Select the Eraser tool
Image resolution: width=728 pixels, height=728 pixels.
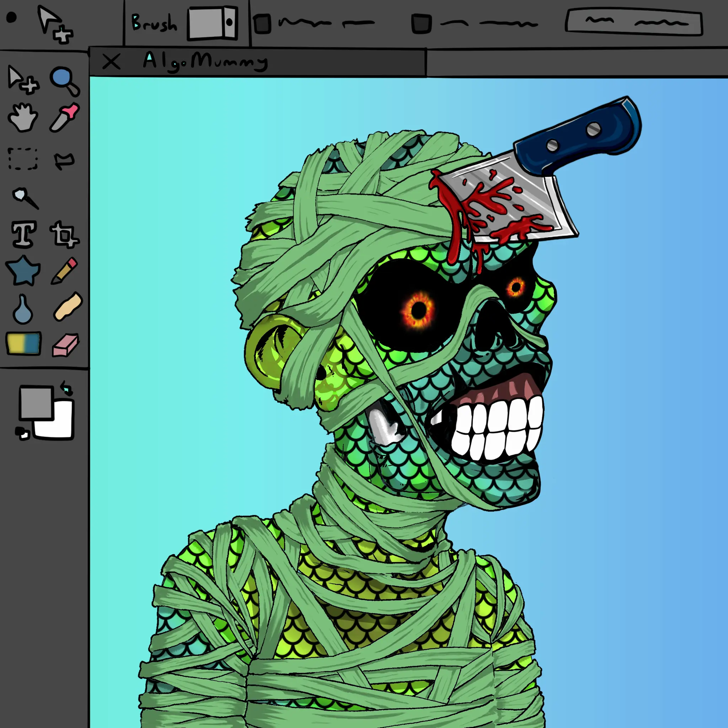pyautogui.click(x=65, y=345)
